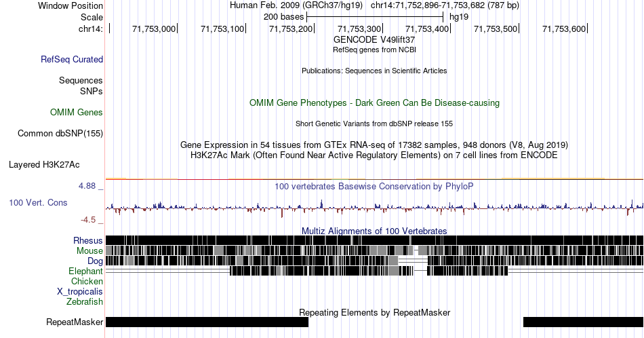This screenshot has height=338, width=644.
Task: Click the 100 Vert. Cons label
Action: click(38, 202)
